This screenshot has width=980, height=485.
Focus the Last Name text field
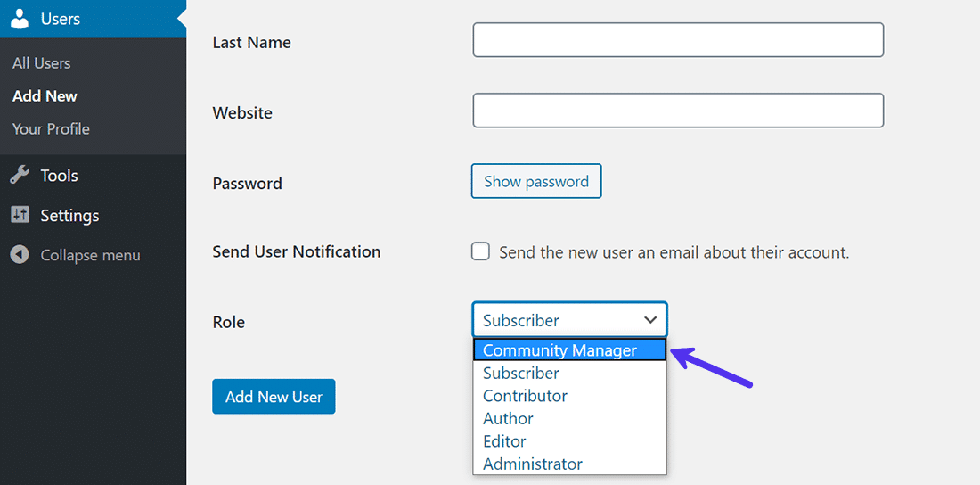click(x=678, y=40)
